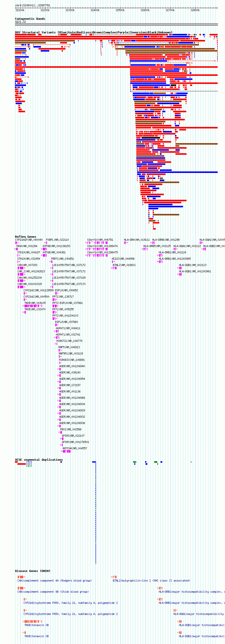Select the C4A|NM_007293 gene label
The width and height of the screenshot is (225, 644).
point(27,265)
